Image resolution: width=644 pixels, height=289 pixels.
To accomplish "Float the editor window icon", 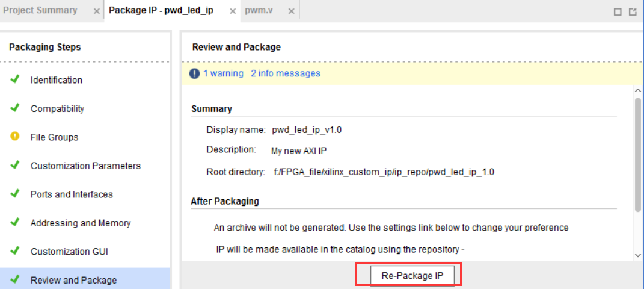I will pyautogui.click(x=633, y=11).
